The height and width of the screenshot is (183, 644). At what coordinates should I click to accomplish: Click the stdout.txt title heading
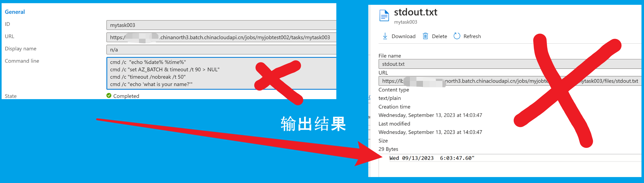tap(416, 12)
